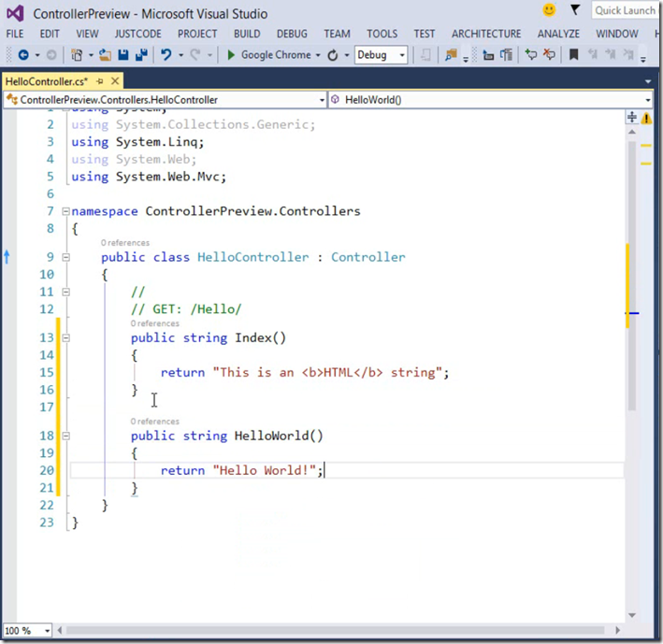Save the file with the disk icon
663x644 pixels.
123,55
